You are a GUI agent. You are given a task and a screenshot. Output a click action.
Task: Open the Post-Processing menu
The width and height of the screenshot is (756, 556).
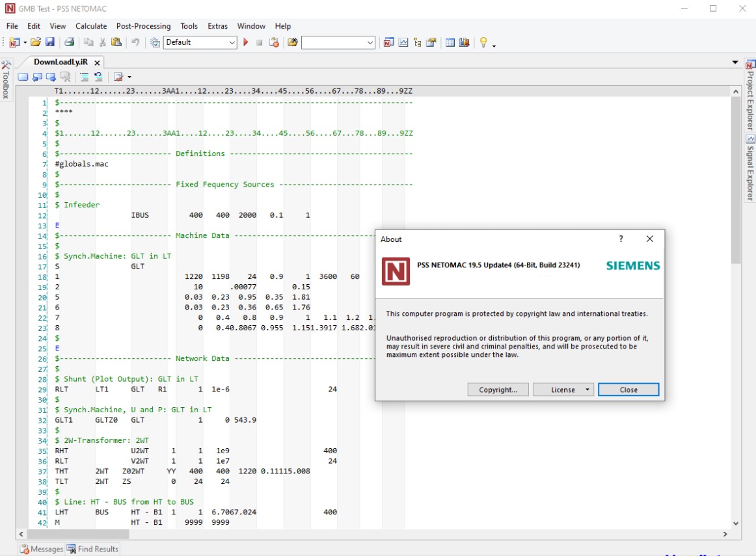click(143, 26)
